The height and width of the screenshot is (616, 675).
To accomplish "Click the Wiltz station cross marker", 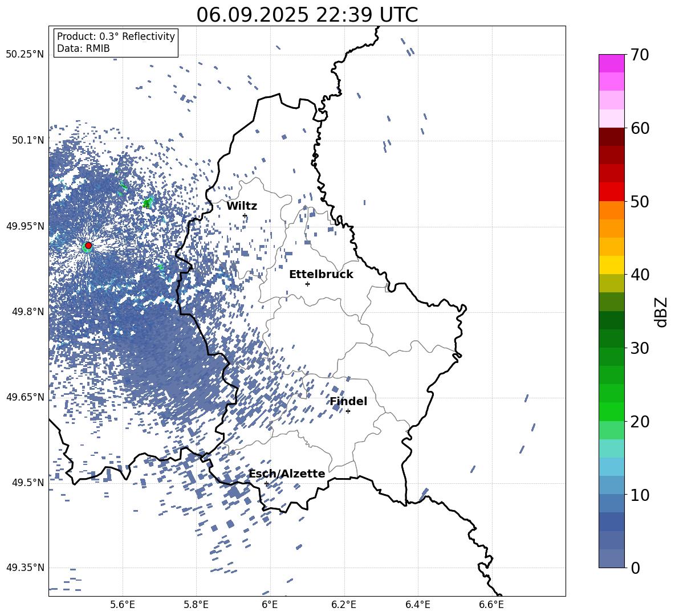I will (x=245, y=215).
